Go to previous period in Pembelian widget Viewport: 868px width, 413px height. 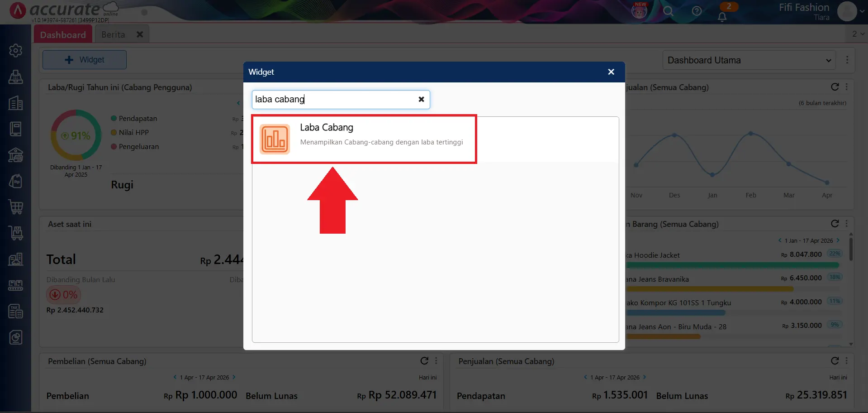[x=175, y=377]
